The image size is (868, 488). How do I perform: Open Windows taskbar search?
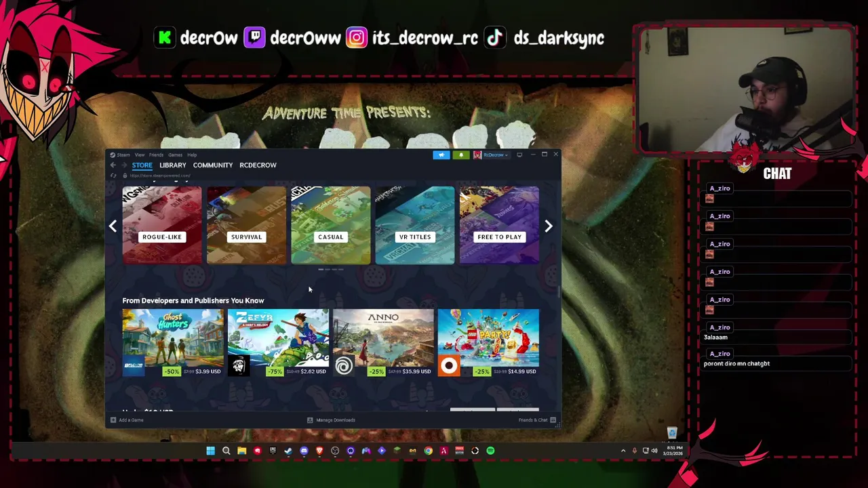point(226,451)
